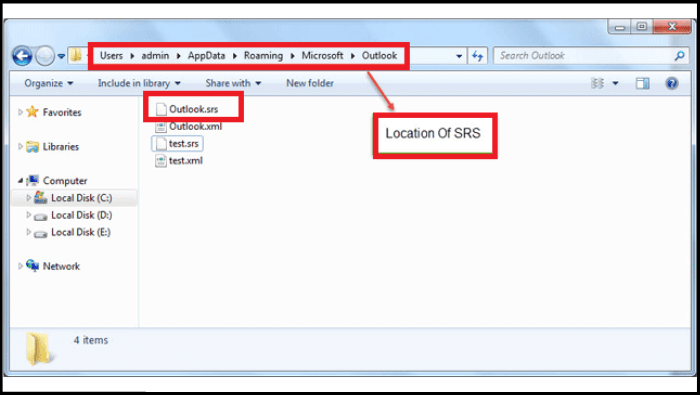
Task: Expand Local Disk (C:) node
Action: click(x=29, y=197)
